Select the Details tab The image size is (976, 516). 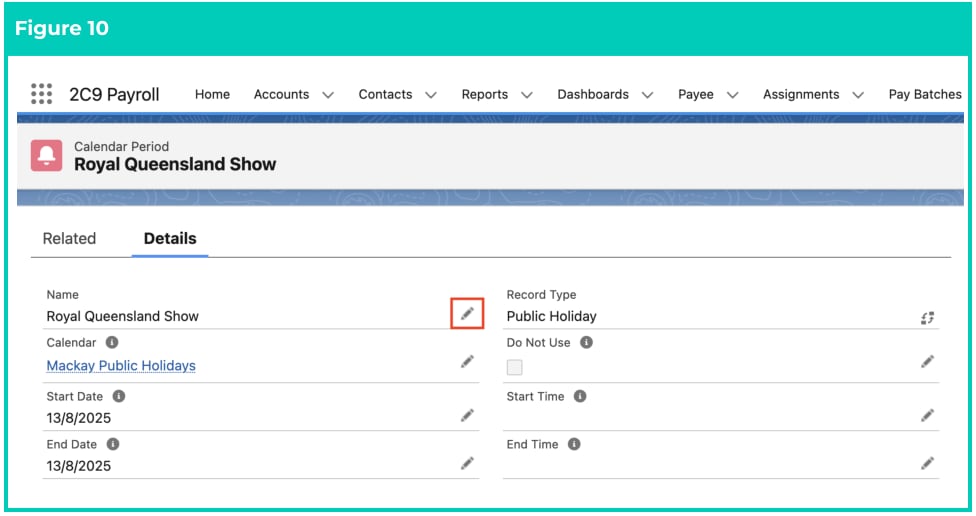click(x=170, y=238)
